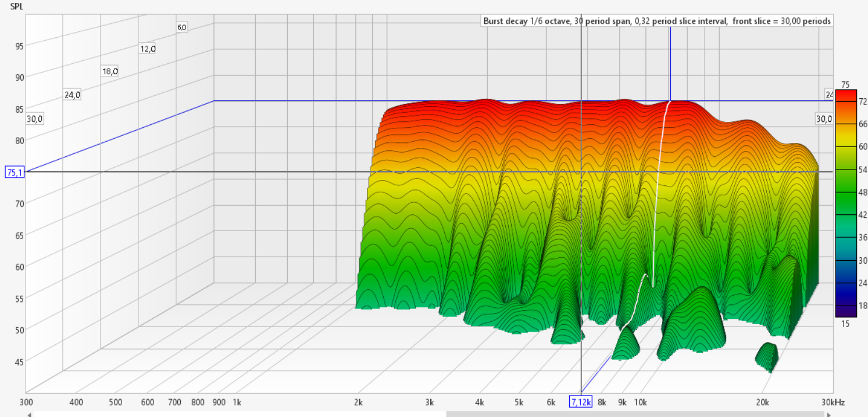Click the 600 frequency axis label

(148, 402)
